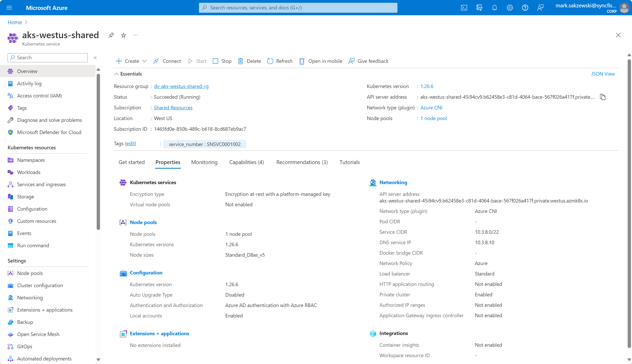The height and width of the screenshot is (364, 632).
Task: Launch Cloud Shell from the top bar
Action: 464,8
